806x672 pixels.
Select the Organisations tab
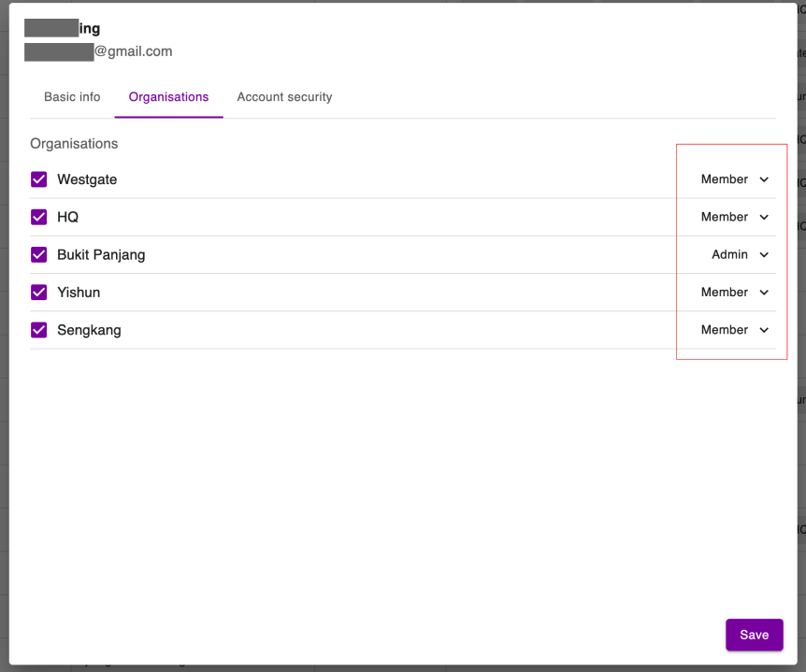pyautogui.click(x=168, y=97)
